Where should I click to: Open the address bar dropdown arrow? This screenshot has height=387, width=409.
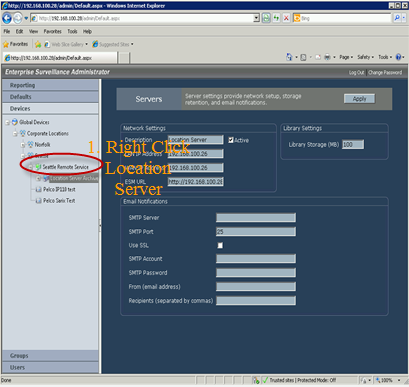pos(256,18)
